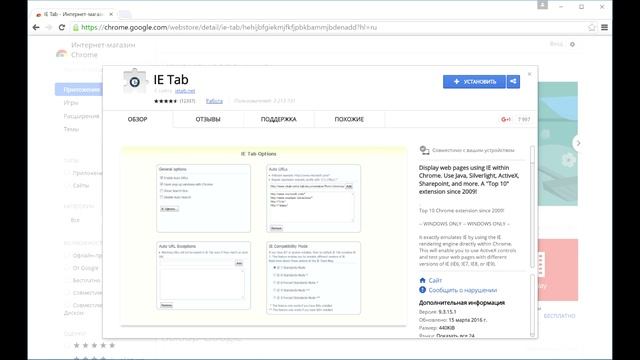Click the report abuse exclamation icon
640x360 pixels.
coord(422,290)
